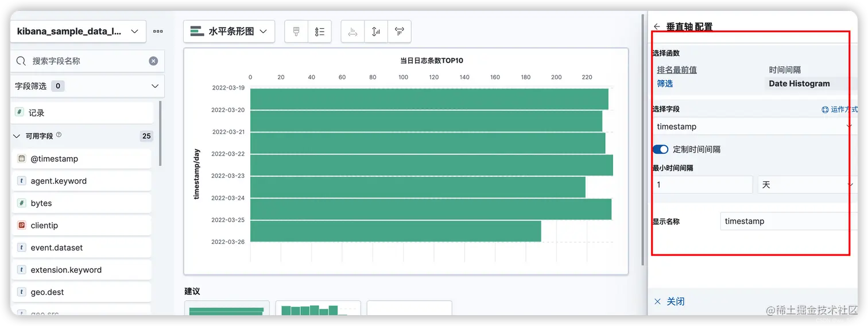Click the 2022-03-23 bar in the chart

click(417, 187)
